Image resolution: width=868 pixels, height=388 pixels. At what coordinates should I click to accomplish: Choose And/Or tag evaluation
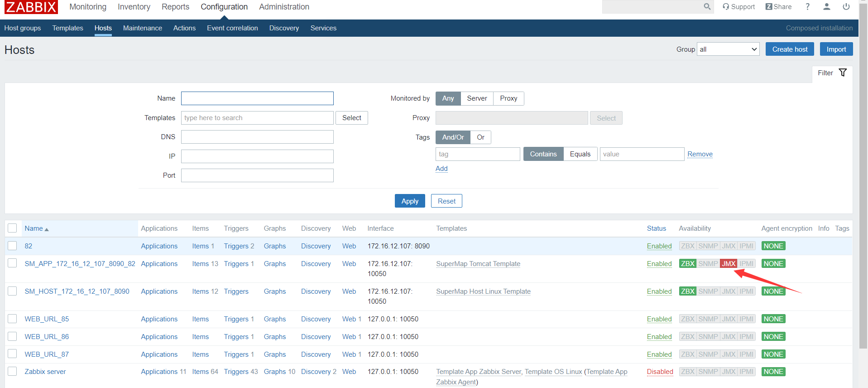pyautogui.click(x=453, y=137)
